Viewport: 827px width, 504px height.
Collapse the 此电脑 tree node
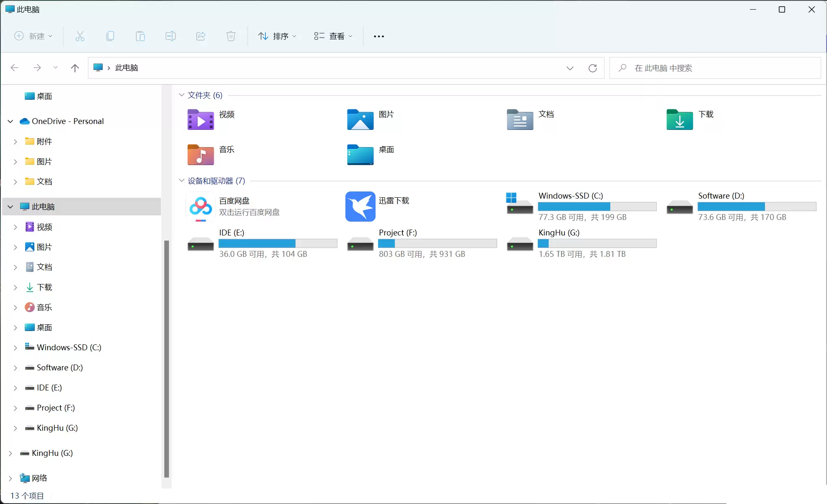click(x=10, y=207)
